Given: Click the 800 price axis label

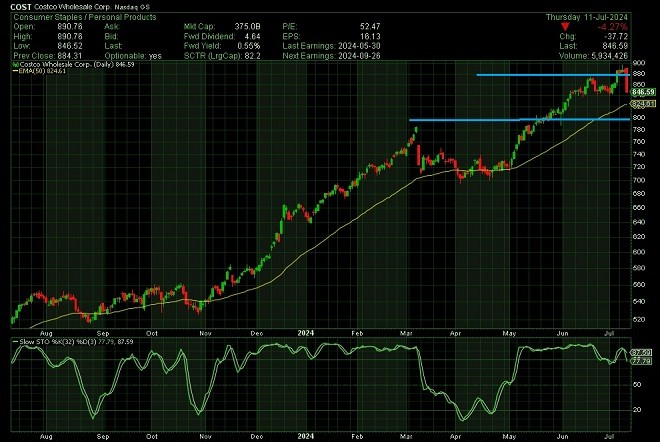Looking at the screenshot, I should pyautogui.click(x=638, y=117).
